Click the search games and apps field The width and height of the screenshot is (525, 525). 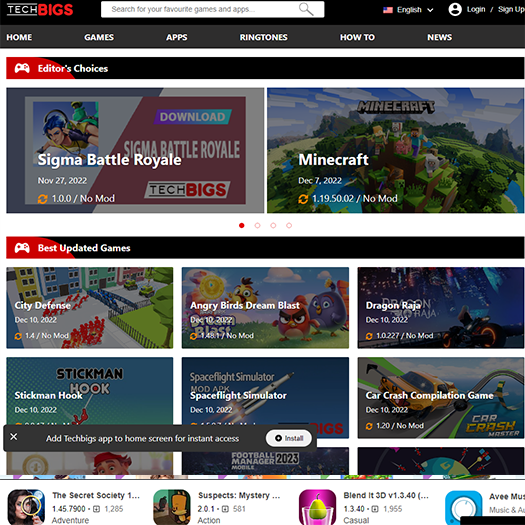point(213,9)
